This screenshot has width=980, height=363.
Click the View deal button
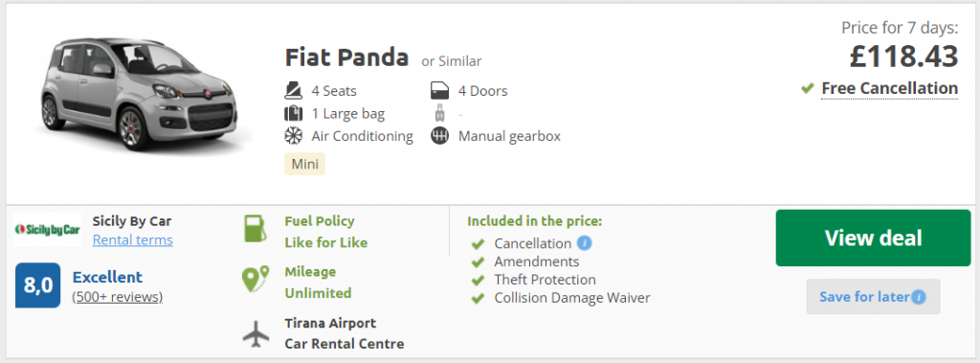(873, 238)
